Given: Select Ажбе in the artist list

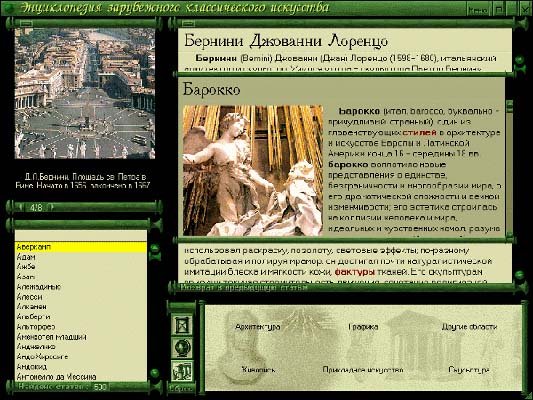Looking at the screenshot, I should pos(81,267).
